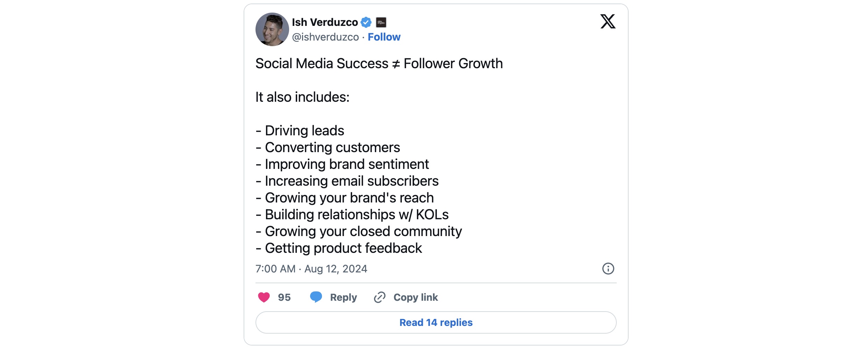Screen dimensions: 868x349
Task: Open the @ishverduzco handle link
Action: [x=325, y=37]
